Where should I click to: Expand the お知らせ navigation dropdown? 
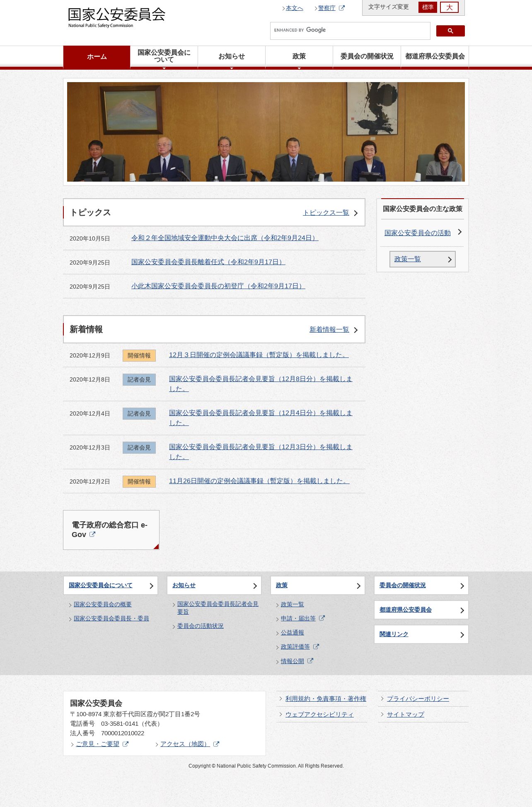click(232, 56)
